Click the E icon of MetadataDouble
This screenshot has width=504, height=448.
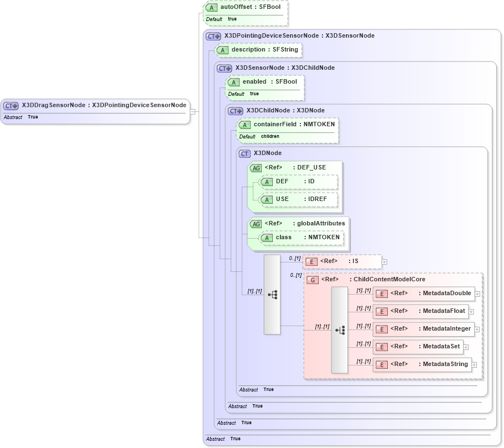(x=382, y=293)
